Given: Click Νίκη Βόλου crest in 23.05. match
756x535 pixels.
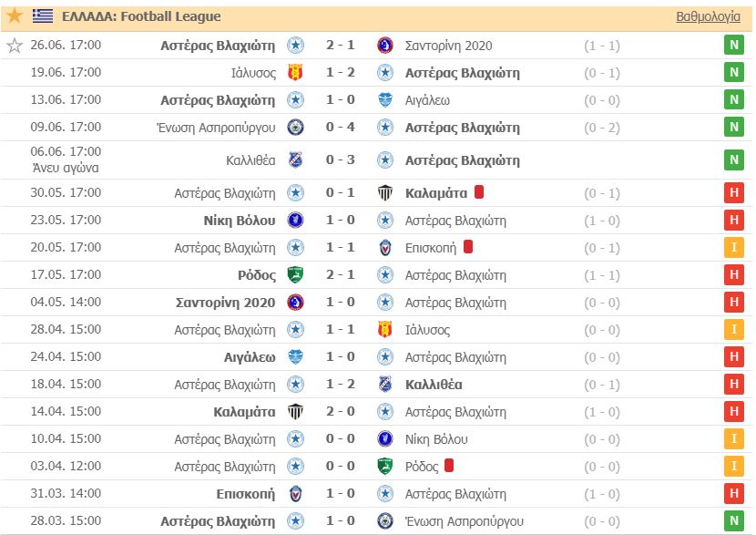Looking at the screenshot, I should [295, 221].
